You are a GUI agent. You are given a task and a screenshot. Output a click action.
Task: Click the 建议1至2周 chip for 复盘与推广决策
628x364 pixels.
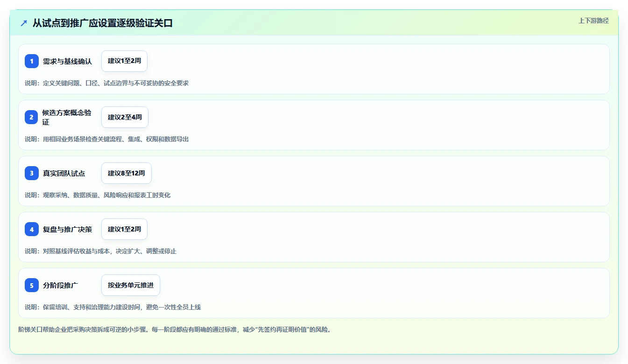point(124,229)
